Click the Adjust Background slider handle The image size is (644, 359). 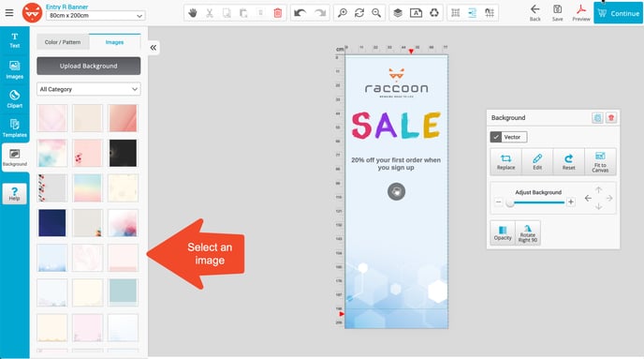tap(510, 202)
